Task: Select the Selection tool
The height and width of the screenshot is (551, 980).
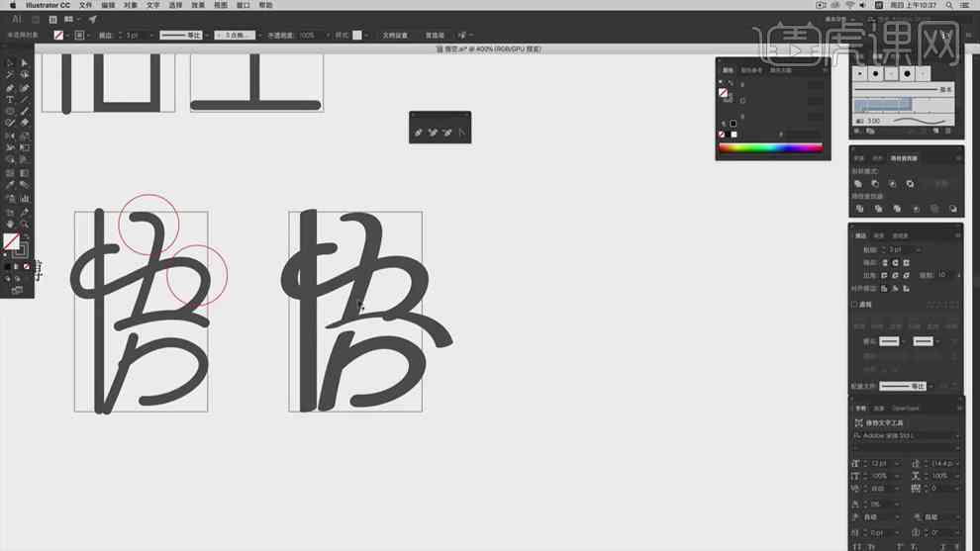Action: point(10,62)
